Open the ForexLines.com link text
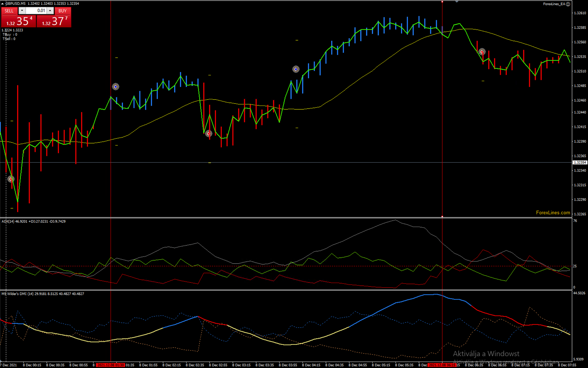The width and height of the screenshot is (588, 368). 553,213
